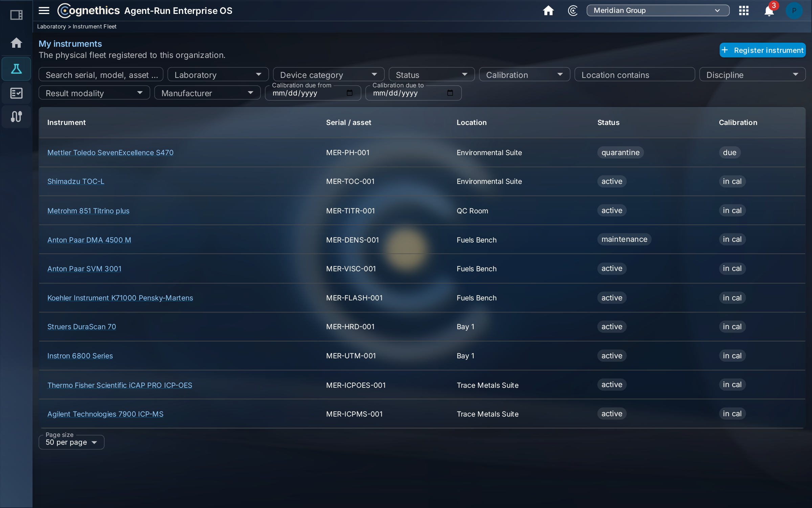Click the Serial / asset column header
Image resolution: width=812 pixels, height=508 pixels.
pos(348,122)
